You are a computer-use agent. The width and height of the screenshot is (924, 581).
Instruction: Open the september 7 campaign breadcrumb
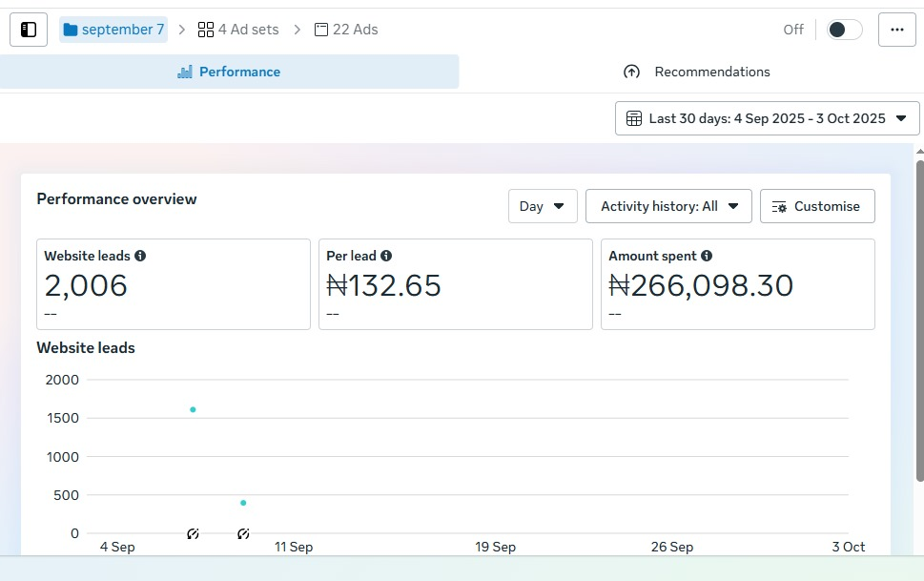pos(113,30)
